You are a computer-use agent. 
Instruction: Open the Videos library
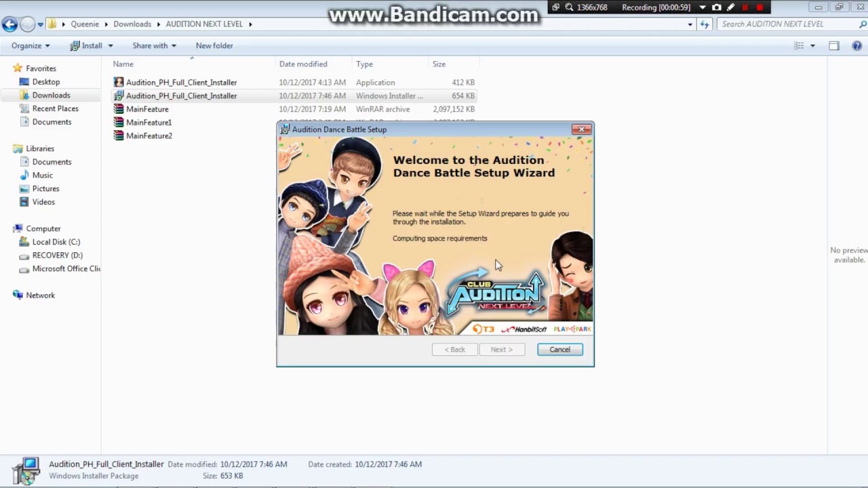tap(43, 202)
